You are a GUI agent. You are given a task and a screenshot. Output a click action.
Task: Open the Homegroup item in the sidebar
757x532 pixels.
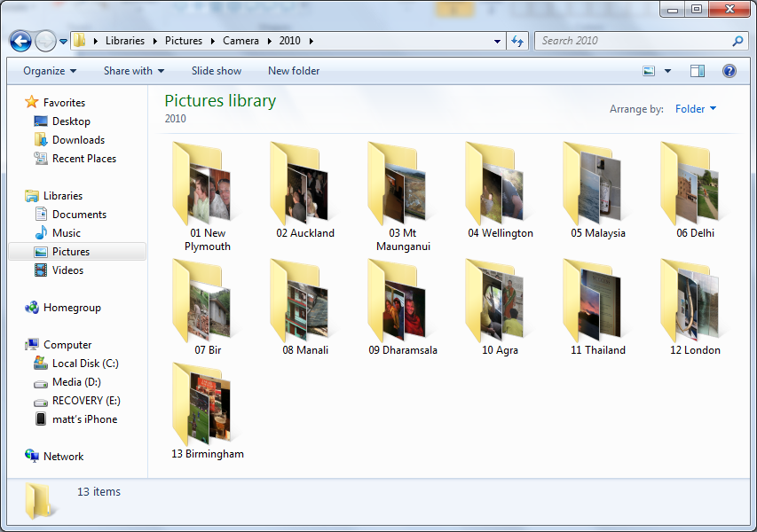pyautogui.click(x=72, y=308)
